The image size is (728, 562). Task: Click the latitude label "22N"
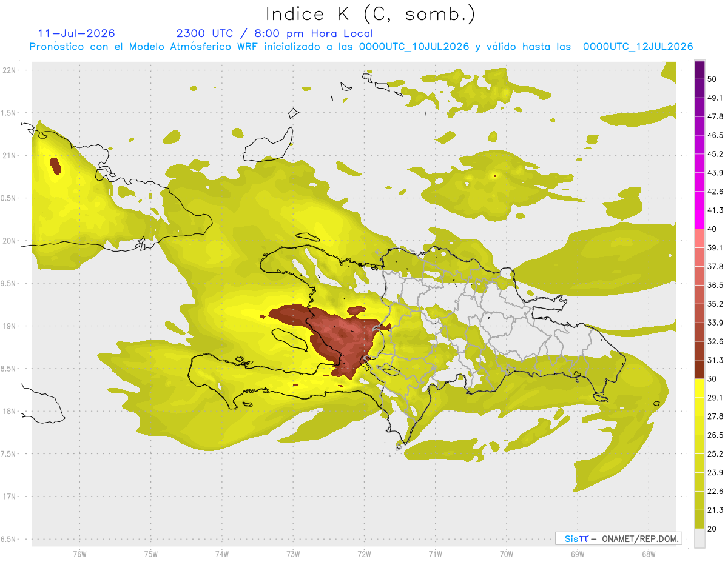[10, 70]
